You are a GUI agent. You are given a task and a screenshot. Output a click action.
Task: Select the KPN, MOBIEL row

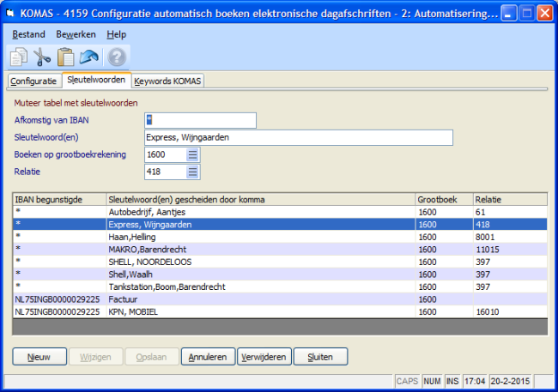click(280, 311)
